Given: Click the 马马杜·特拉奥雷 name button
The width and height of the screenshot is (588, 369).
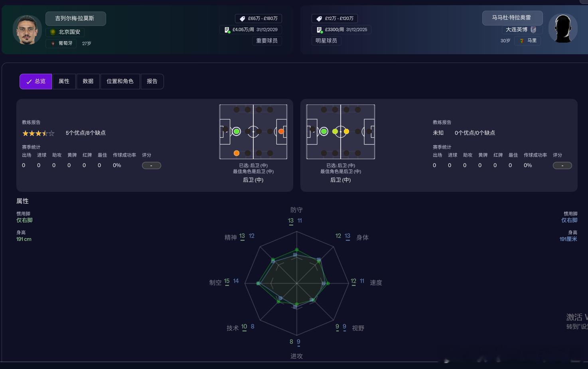Looking at the screenshot, I should point(512,18).
